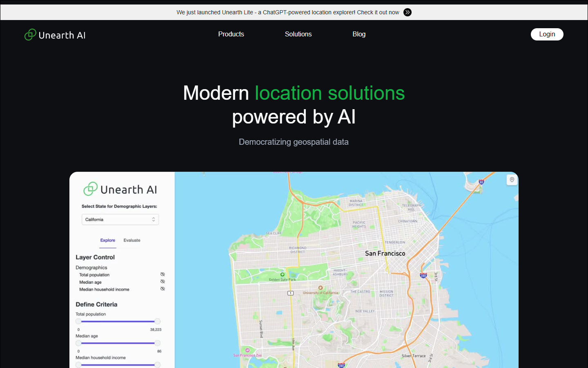This screenshot has height=368, width=588.
Task: Click the Interstate 80 shield near the bridge
Action: pyautogui.click(x=481, y=182)
